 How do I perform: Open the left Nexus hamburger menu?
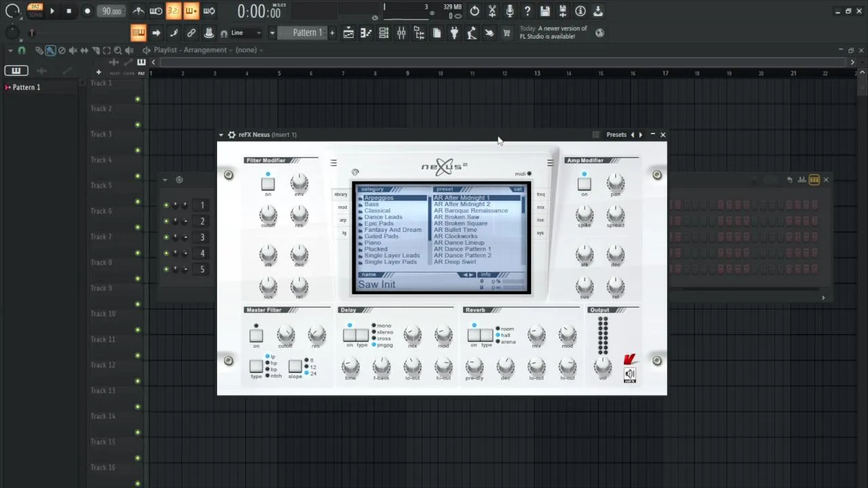click(334, 163)
